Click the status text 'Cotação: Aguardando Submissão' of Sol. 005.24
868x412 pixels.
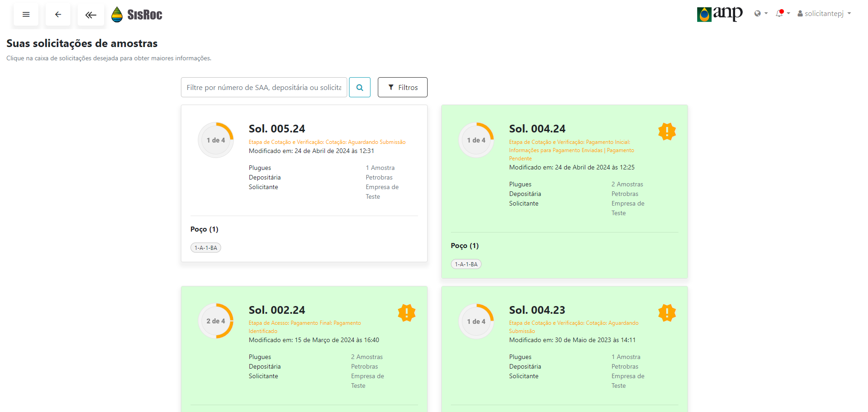[365, 142]
